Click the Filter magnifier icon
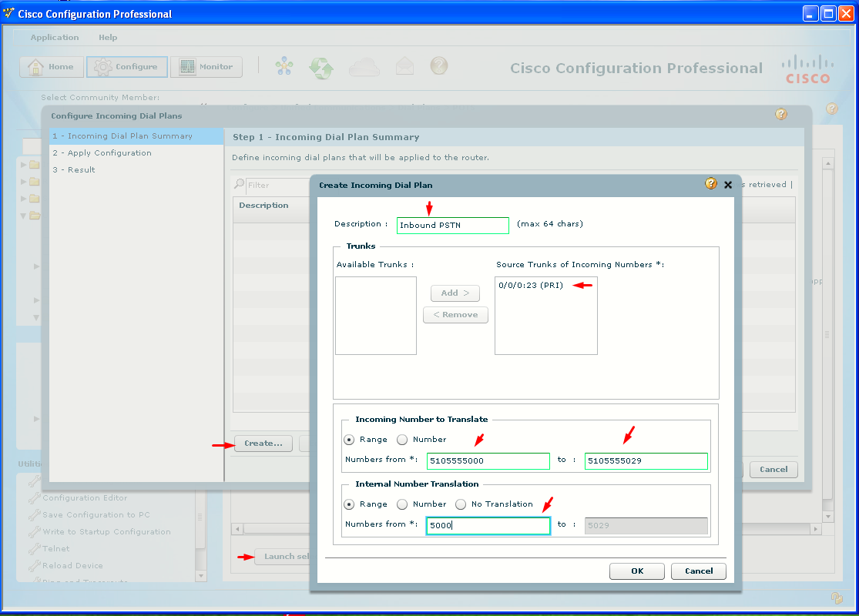This screenshot has width=859, height=616. tap(240, 184)
